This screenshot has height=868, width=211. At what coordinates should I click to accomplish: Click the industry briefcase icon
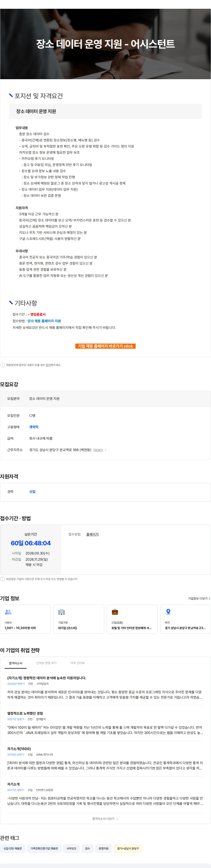(x=115, y=612)
